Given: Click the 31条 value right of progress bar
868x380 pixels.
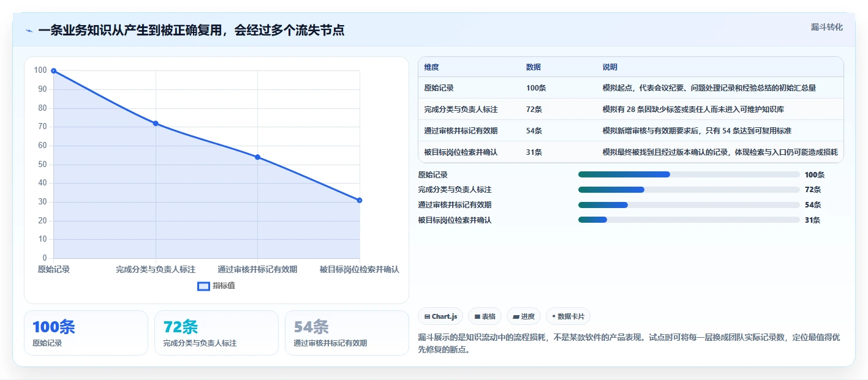Looking at the screenshot, I should coord(813,220).
